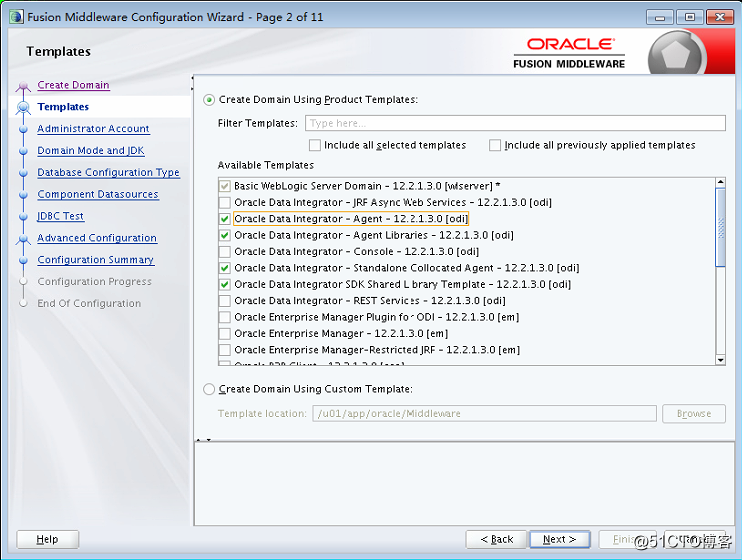Click the wizard window title bar icon
742x560 pixels.
click(x=16, y=17)
